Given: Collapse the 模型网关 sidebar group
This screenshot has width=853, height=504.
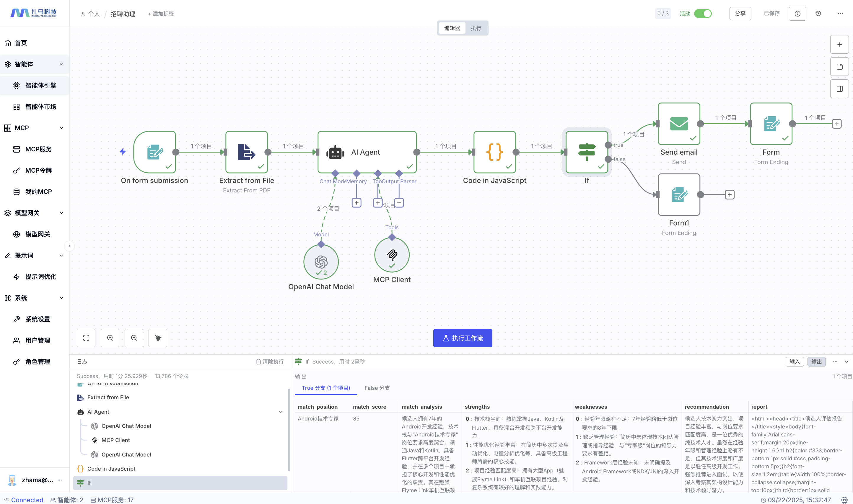Looking at the screenshot, I should pos(61,213).
